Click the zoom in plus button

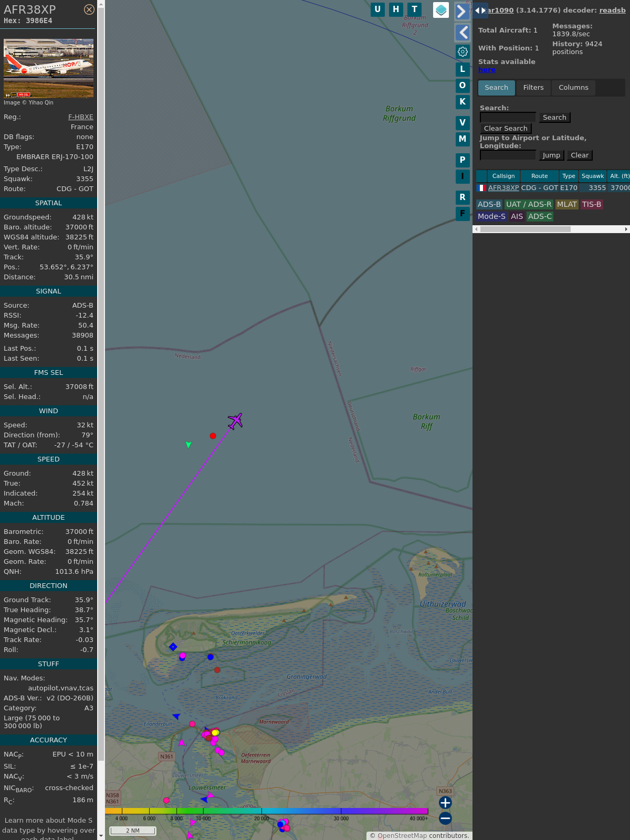(x=445, y=803)
